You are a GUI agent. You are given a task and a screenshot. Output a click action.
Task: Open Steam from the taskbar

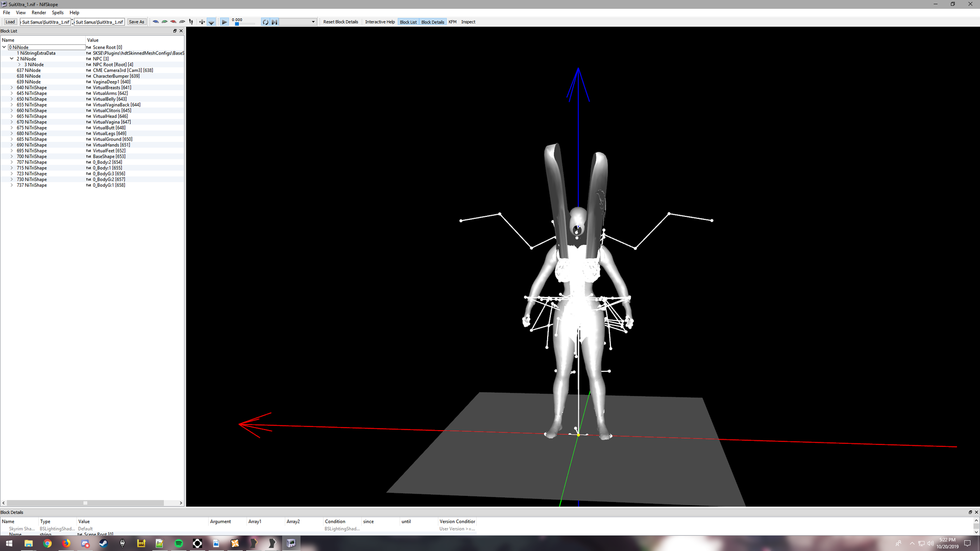104,543
